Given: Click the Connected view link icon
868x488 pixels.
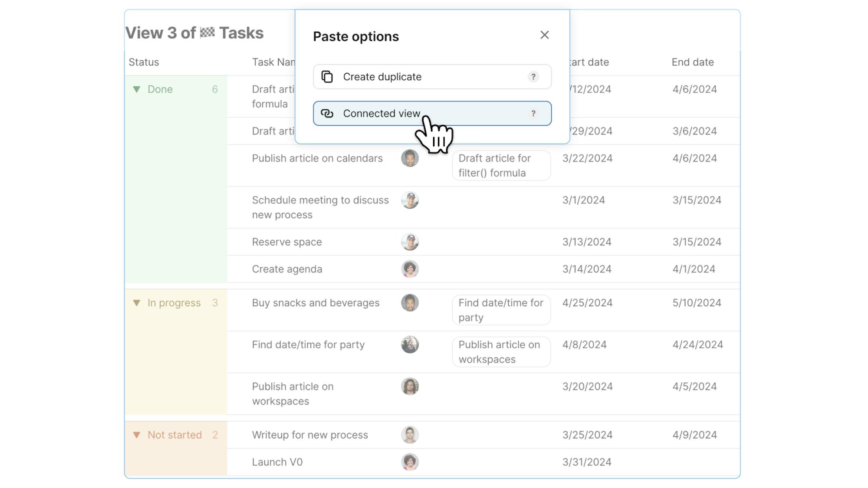Looking at the screenshot, I should point(327,113).
